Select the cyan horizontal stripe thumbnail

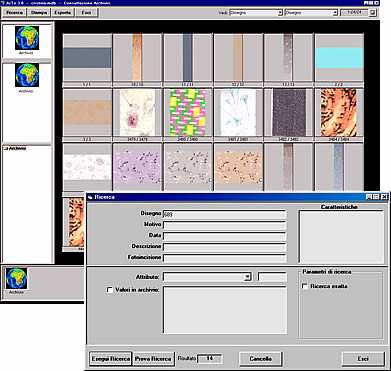[x=339, y=58]
